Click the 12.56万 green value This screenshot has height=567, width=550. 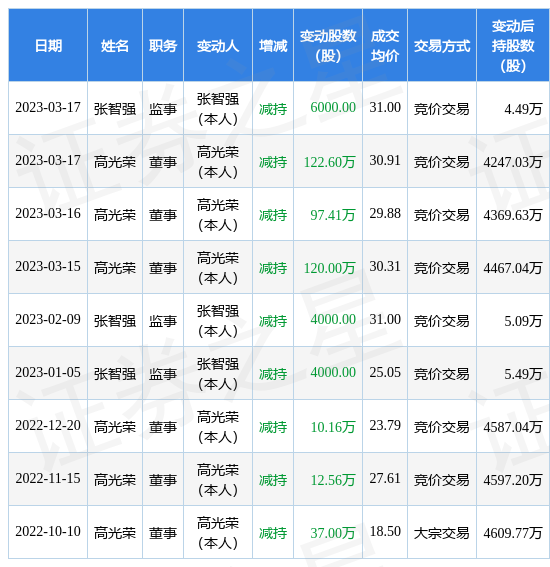pos(333,480)
